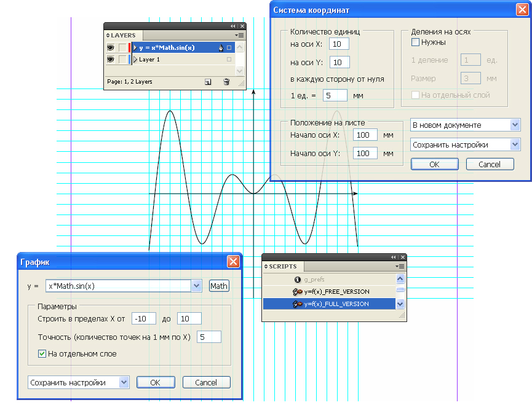Click the 'Начало оси Y' field
Screen dimensions: 532x405
(365, 153)
